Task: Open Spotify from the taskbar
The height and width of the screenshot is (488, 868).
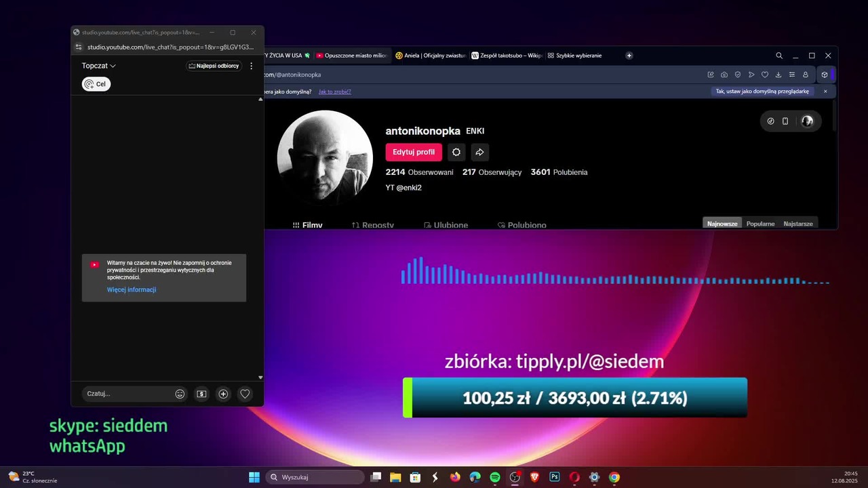Action: (x=495, y=477)
